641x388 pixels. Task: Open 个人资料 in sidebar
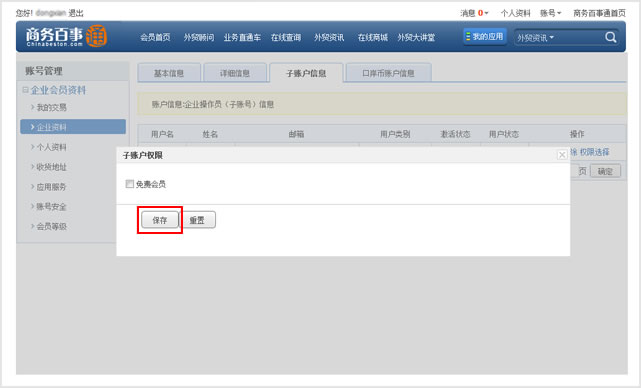[x=52, y=147]
